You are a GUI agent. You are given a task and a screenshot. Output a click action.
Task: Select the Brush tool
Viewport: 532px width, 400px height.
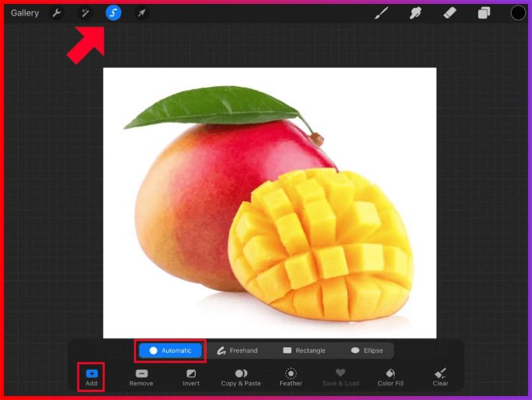382,13
